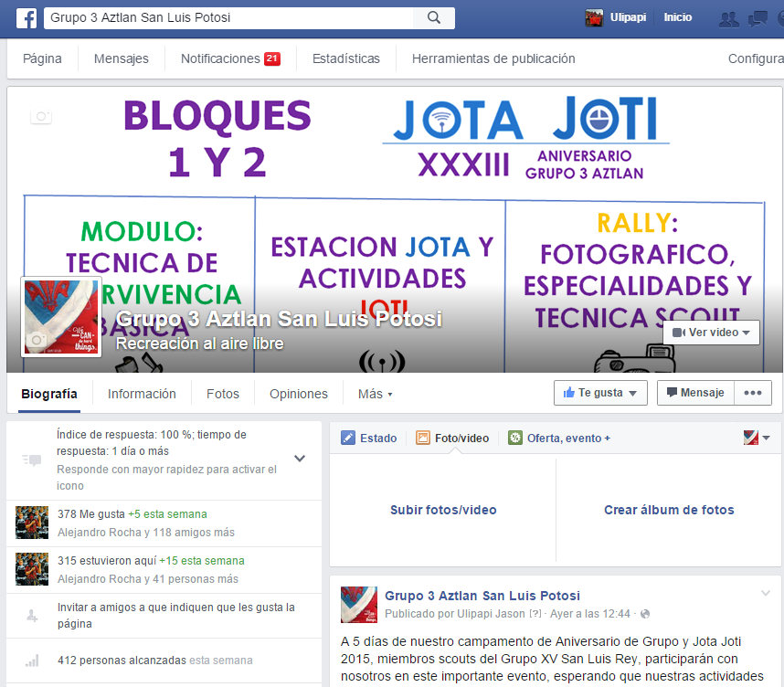Open the messages chat icon in top bar
Screen dimensions: 784x687
(758, 19)
